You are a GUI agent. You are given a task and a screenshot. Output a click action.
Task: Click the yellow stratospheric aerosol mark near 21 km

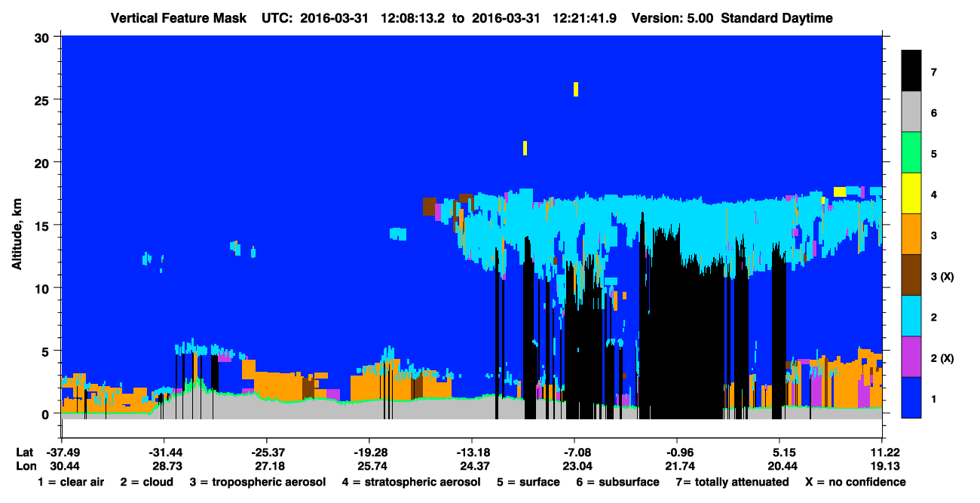click(x=525, y=148)
